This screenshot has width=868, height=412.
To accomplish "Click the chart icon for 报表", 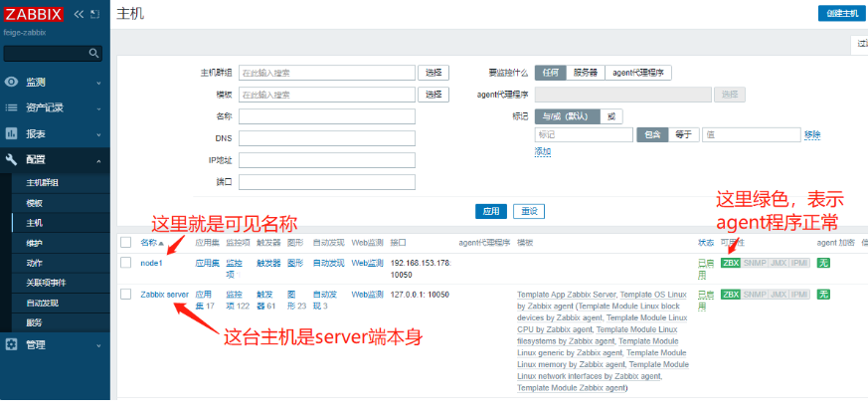I will tap(12, 133).
